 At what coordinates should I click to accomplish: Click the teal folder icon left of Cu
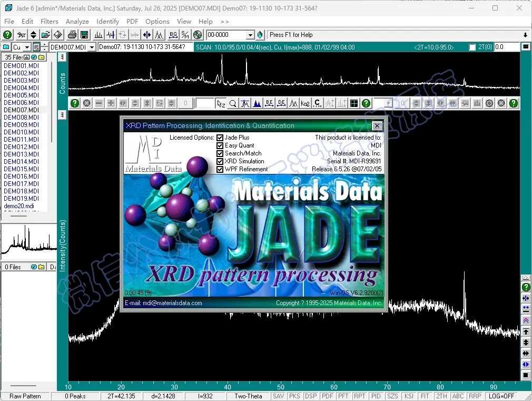coord(6,47)
